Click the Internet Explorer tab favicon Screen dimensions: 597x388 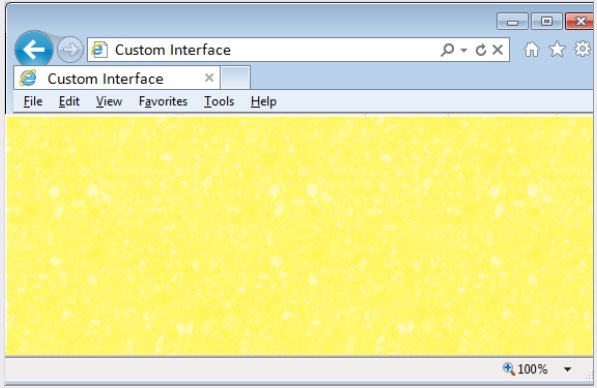(28, 78)
